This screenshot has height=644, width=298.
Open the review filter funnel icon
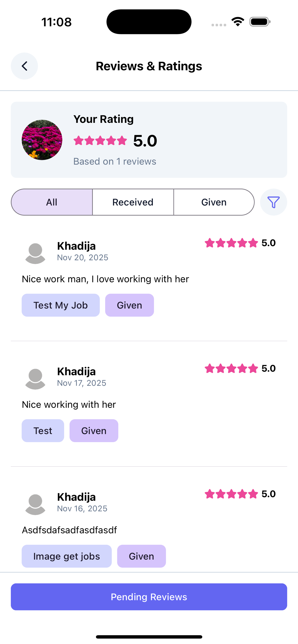tap(273, 202)
